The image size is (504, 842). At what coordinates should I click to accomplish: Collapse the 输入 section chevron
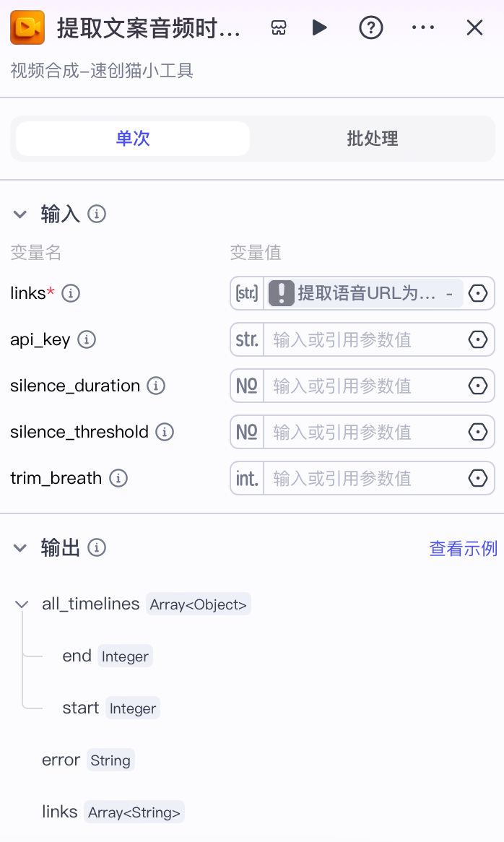click(x=19, y=214)
